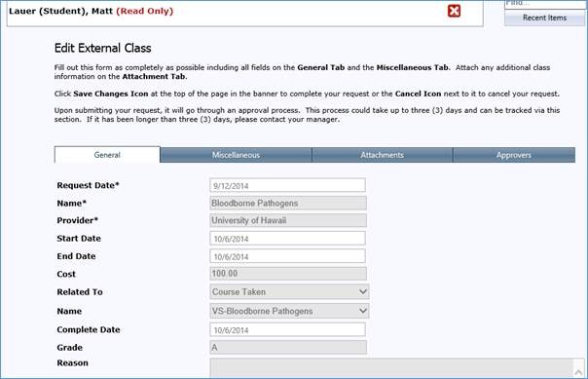The height and width of the screenshot is (379, 588).
Task: Open the Attachments tab
Action: [x=383, y=155]
